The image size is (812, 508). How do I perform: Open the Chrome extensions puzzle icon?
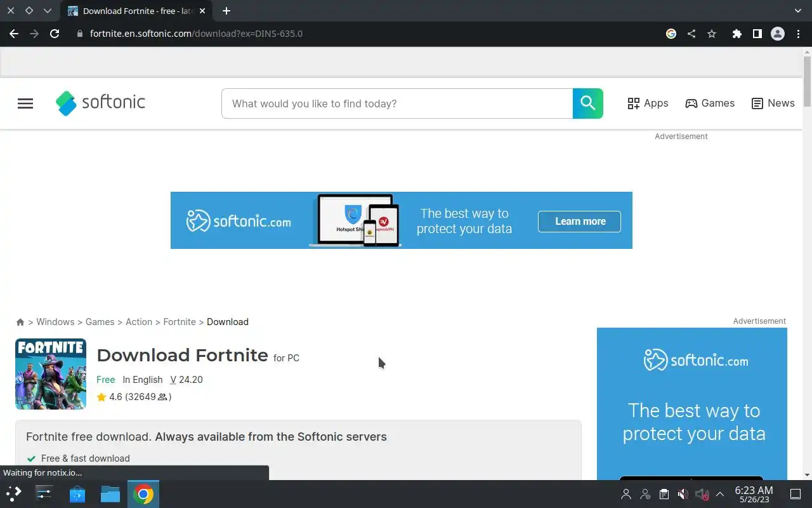[x=737, y=34]
